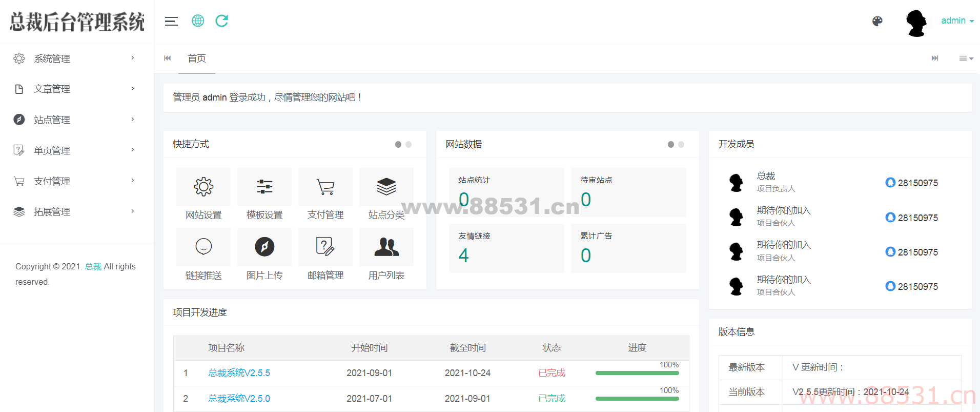The image size is (980, 412).
Task: Click the 文章管理 document icon in sidebar
Action: [x=19, y=89]
